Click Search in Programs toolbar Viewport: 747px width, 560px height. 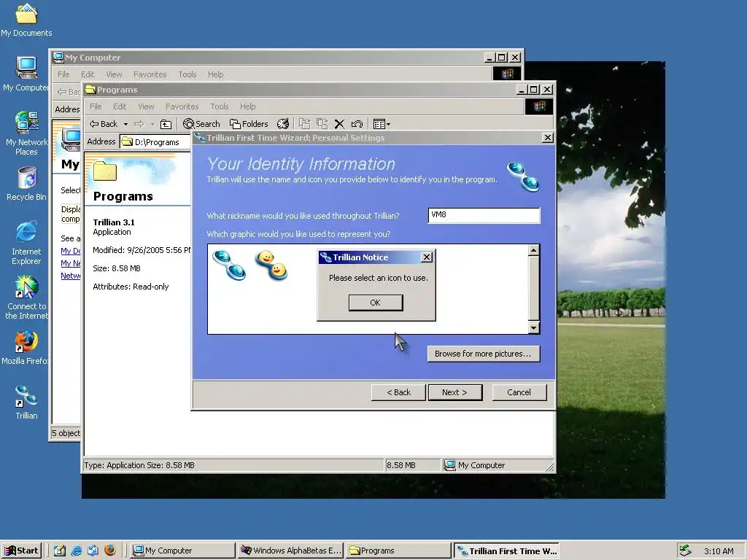point(201,124)
